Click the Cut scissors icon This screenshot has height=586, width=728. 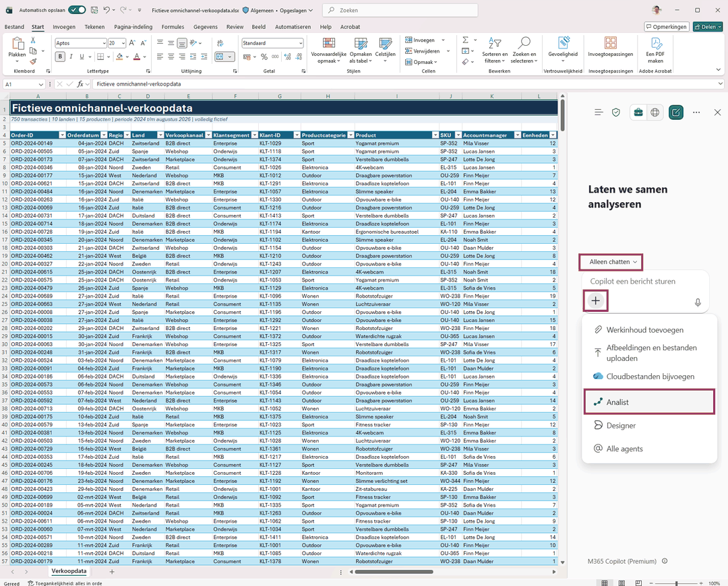33,40
